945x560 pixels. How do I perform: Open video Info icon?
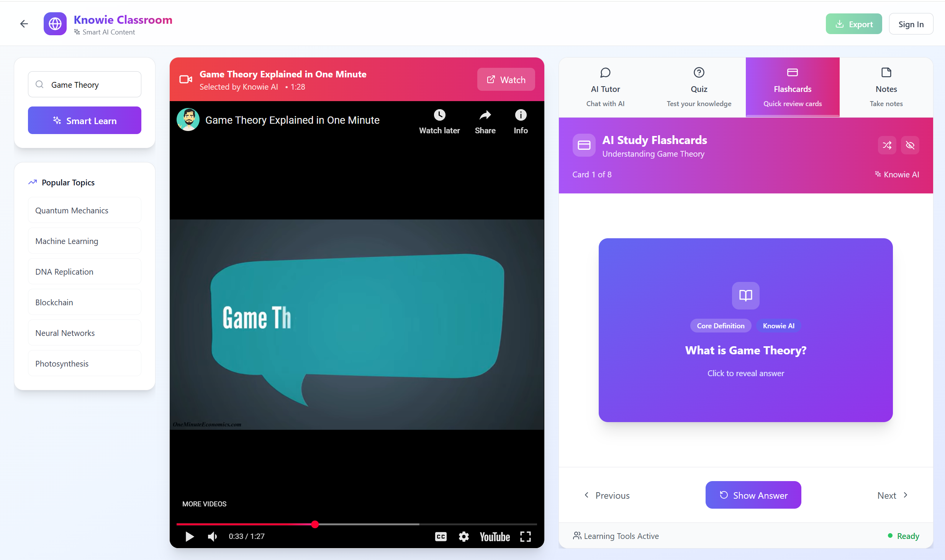[521, 115]
